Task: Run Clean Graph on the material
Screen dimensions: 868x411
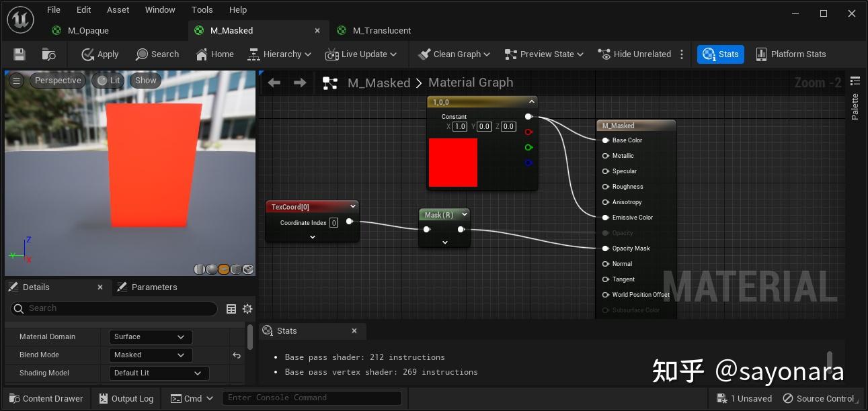Action: 453,54
